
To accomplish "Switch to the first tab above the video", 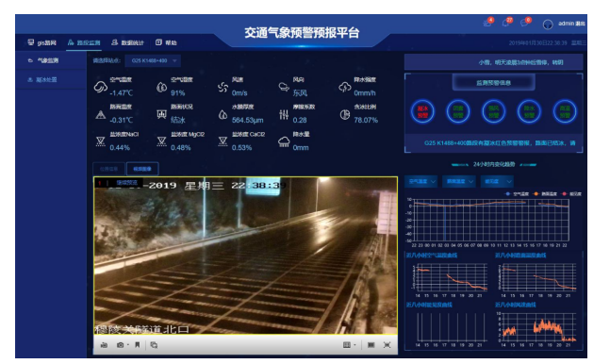I will (x=109, y=169).
